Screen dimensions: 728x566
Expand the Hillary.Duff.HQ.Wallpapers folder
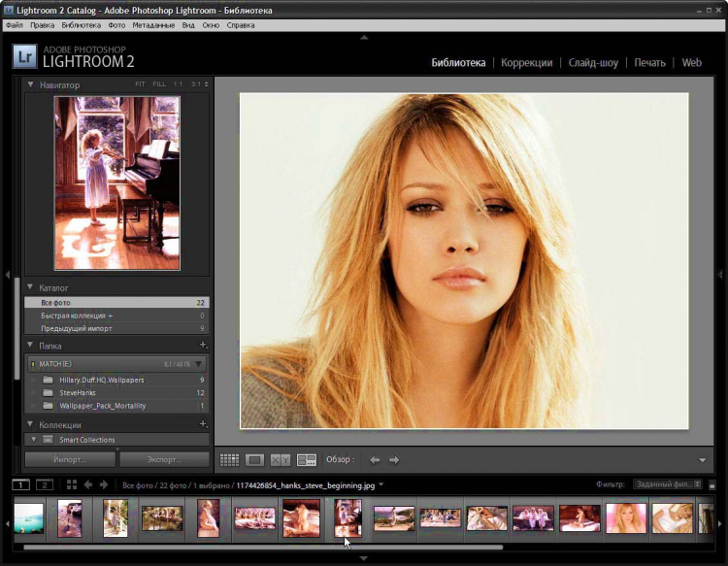pyautogui.click(x=33, y=380)
